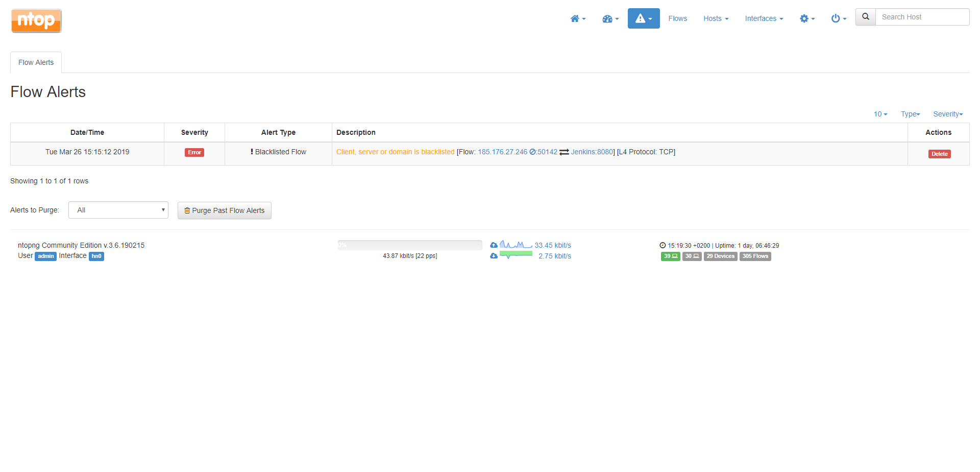Image resolution: width=980 pixels, height=472 pixels.
Task: Delete the Blacklisted Flow alert
Action: pos(939,154)
